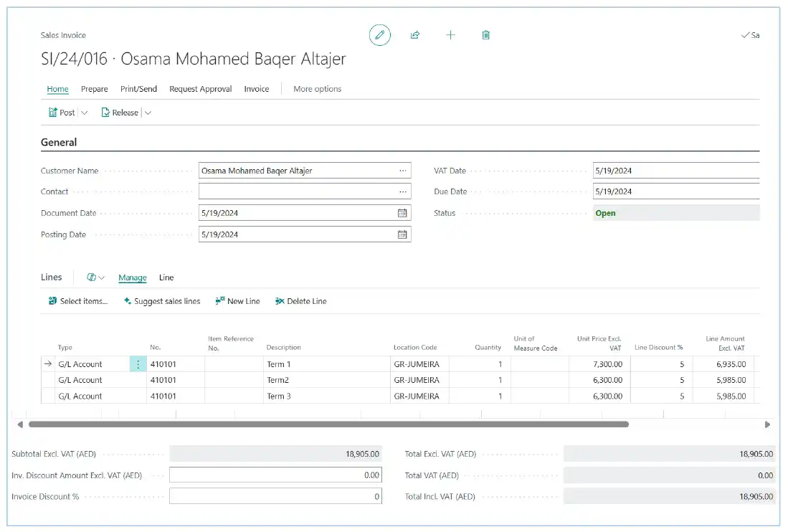Expand the Release dropdown arrow
788x532 pixels.
(x=148, y=113)
